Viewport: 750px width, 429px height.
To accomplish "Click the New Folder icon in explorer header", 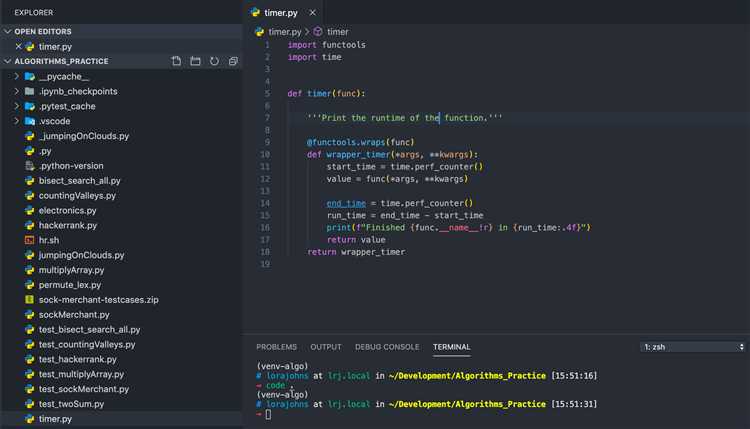I will click(x=195, y=61).
